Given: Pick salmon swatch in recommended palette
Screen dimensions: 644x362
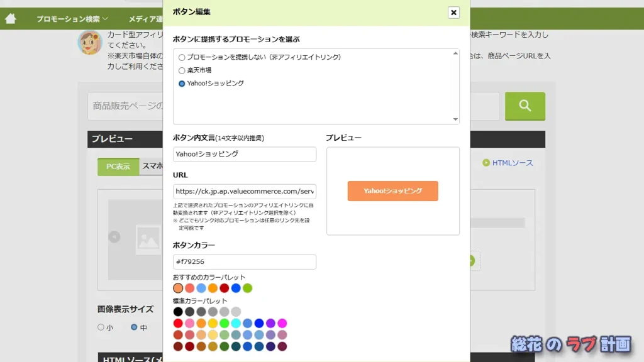Looking at the screenshot, I should click(x=189, y=288).
